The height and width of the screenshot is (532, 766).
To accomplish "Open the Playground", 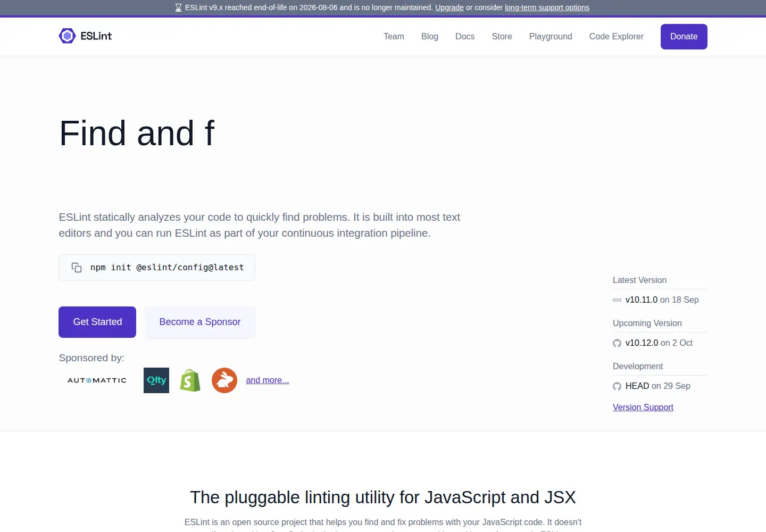I will [551, 36].
